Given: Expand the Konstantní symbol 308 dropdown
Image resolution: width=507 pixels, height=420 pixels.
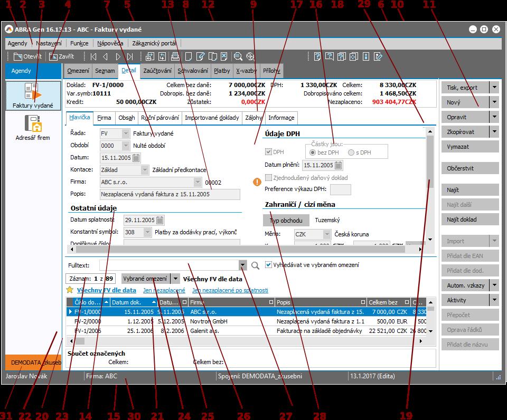Looking at the screenshot, I should pyautogui.click(x=147, y=232).
